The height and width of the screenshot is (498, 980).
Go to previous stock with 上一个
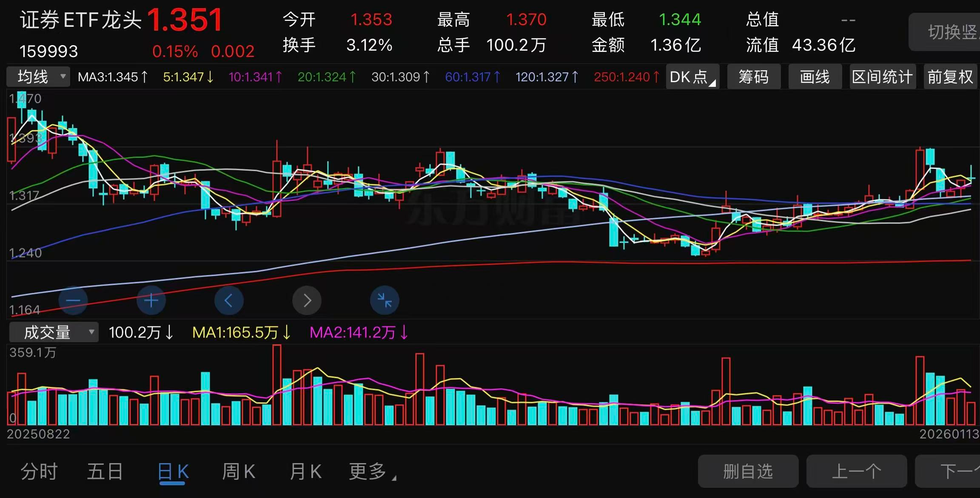tap(856, 472)
